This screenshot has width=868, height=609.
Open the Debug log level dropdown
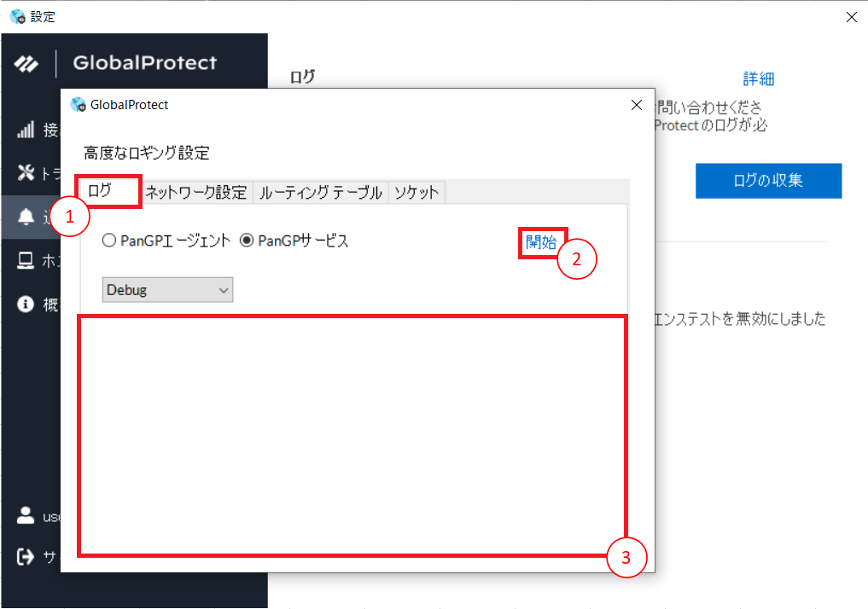tap(168, 290)
